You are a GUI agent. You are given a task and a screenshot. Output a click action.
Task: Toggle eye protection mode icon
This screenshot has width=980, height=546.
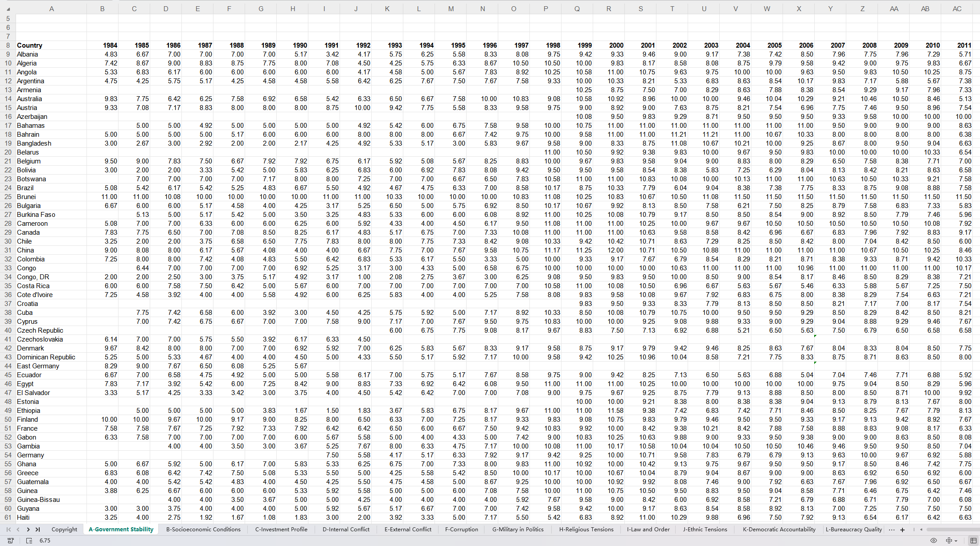[934, 540]
